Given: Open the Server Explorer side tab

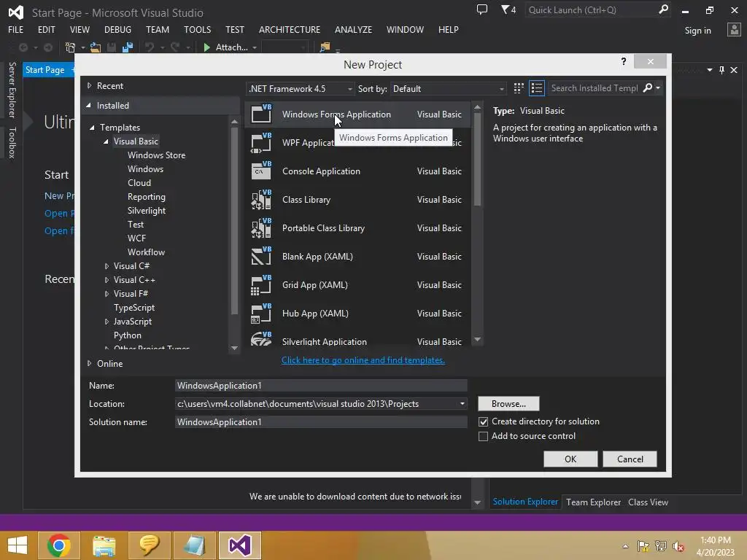Looking at the screenshot, I should pos(12,90).
